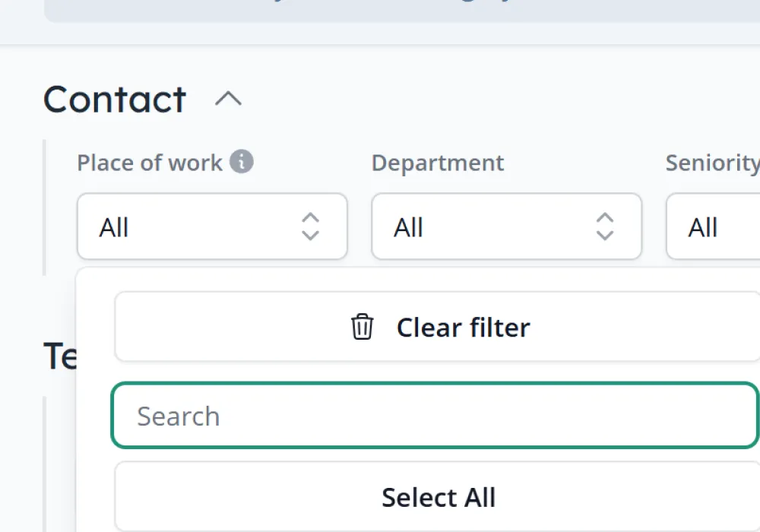
Task: Open the Department dropdown
Action: [x=506, y=226]
